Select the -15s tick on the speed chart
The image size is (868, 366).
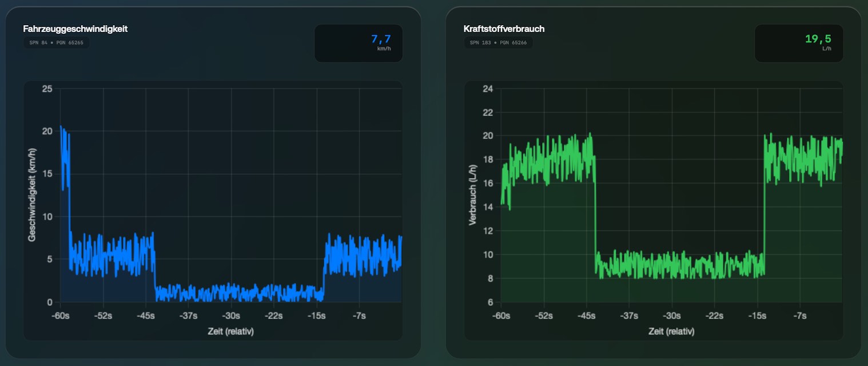(317, 316)
